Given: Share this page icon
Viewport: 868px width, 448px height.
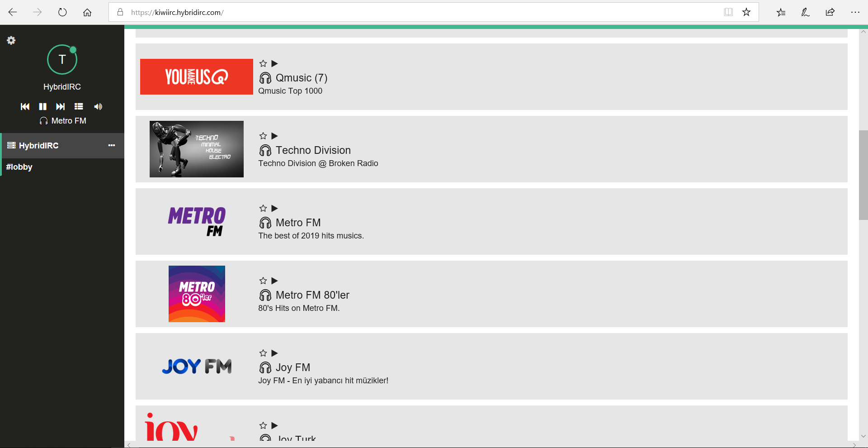Looking at the screenshot, I should (x=830, y=12).
